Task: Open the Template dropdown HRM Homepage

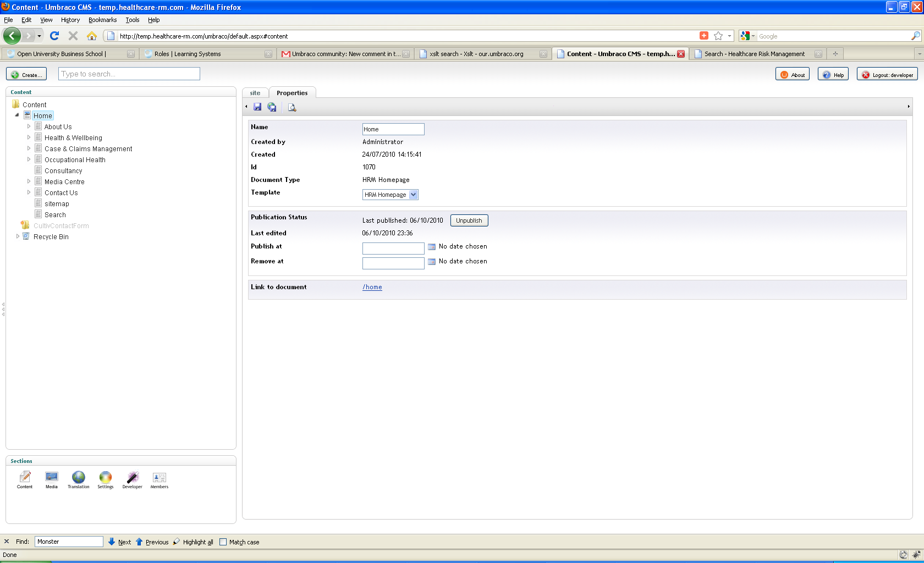Action: [391, 195]
